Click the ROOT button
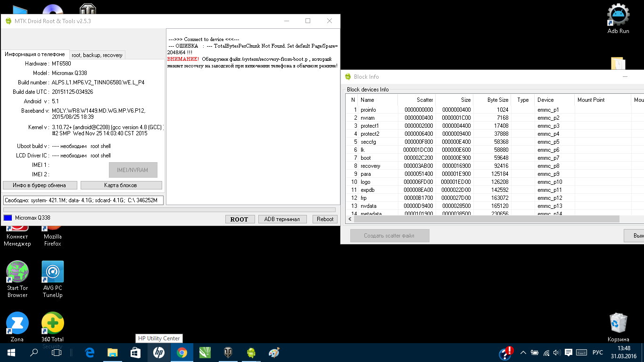Viewport: 644px width, 362px height. [x=239, y=219]
